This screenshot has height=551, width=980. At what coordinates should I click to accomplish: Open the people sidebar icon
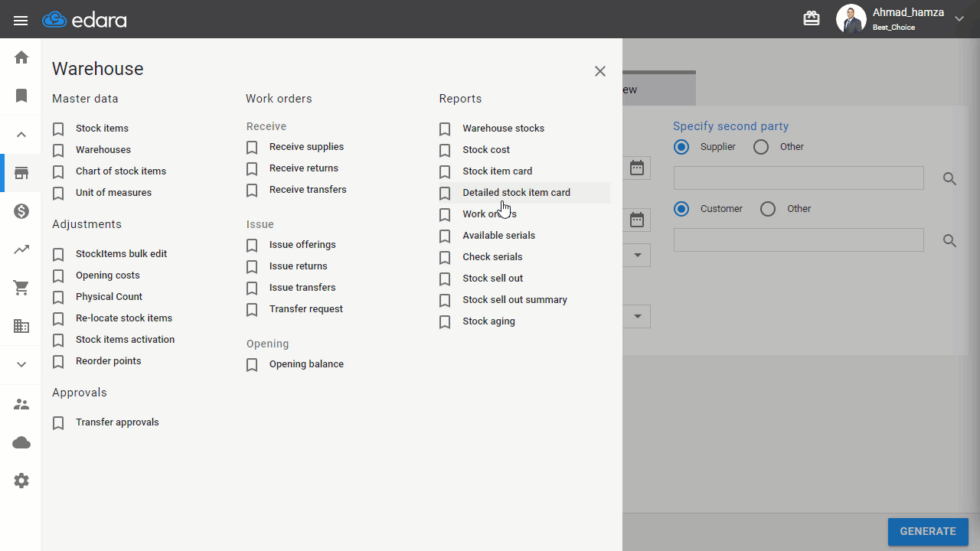coord(21,404)
